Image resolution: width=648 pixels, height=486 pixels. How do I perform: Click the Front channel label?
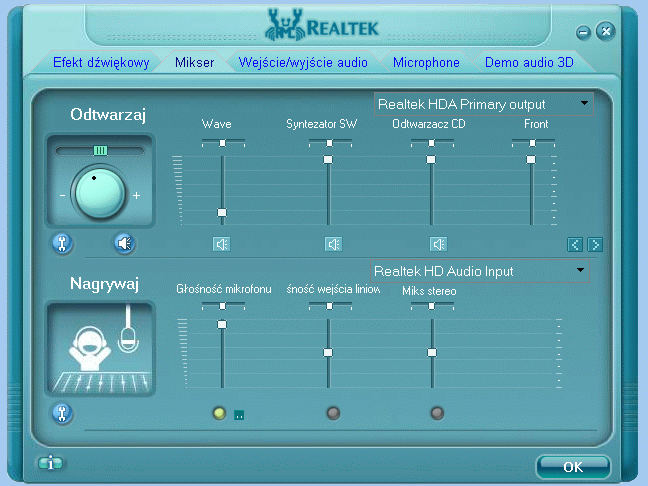pos(536,124)
